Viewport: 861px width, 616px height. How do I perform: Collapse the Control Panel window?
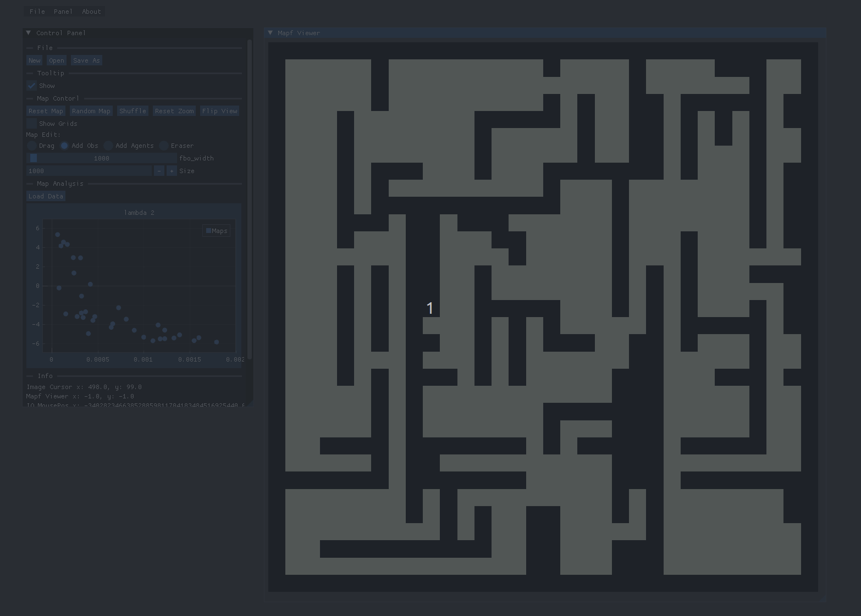(29, 33)
